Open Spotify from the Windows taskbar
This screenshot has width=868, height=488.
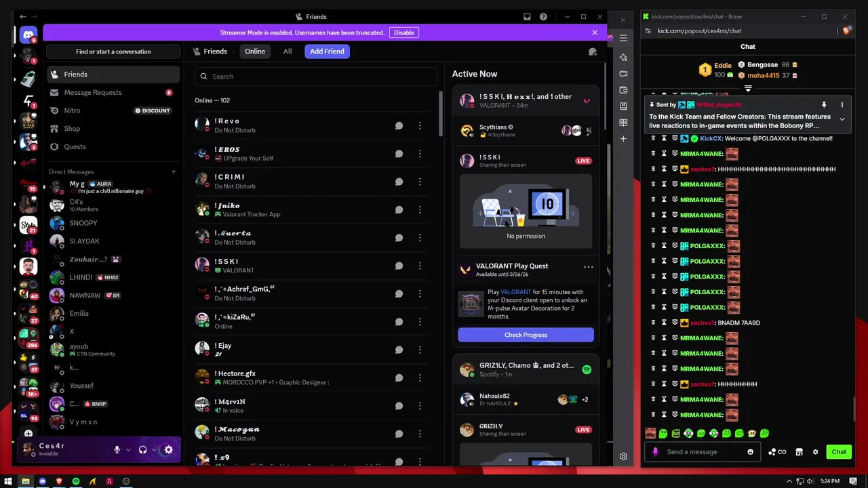76,481
